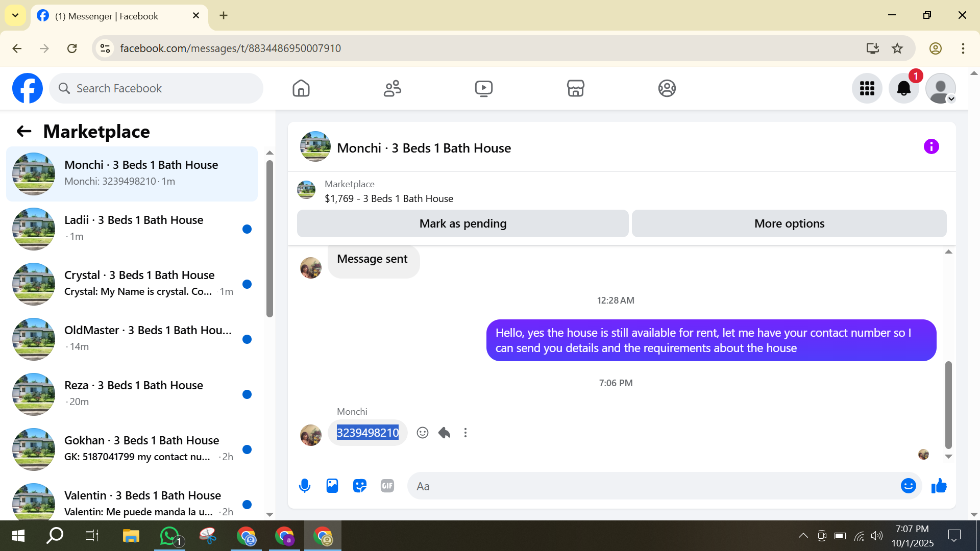Open File Explorer from the taskbar
Screen dimensions: 980x551
tap(131, 536)
